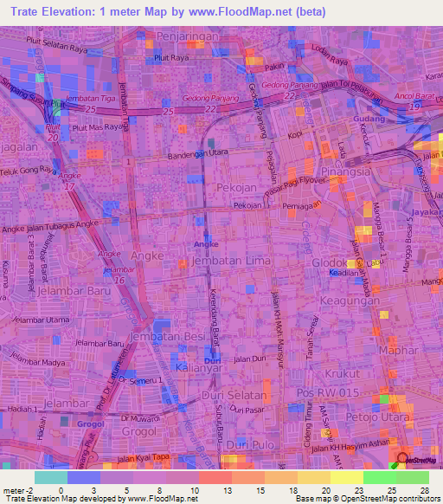This screenshot has width=443, height=504.
Task: Click the Perniagaan street label
Action: point(301,205)
